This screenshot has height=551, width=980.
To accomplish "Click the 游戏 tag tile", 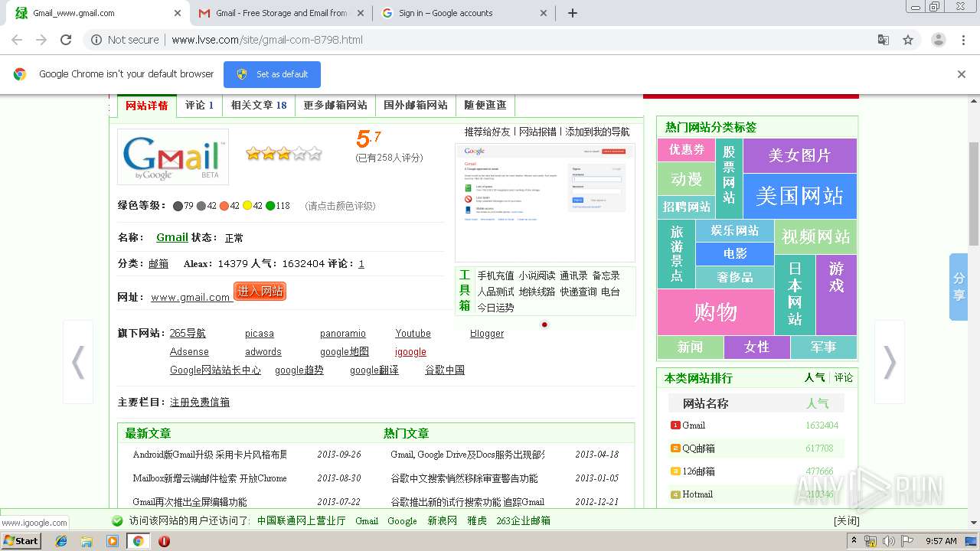I will pos(836,295).
